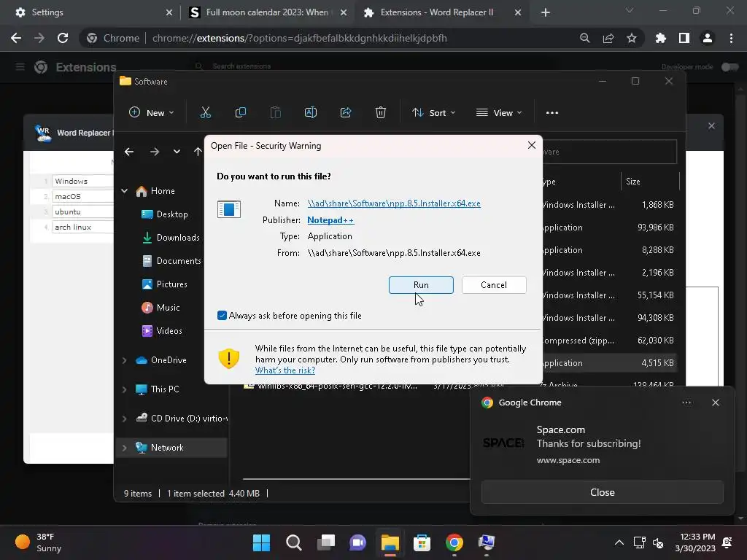Collapse the Home tree node
The width and height of the screenshot is (747, 560).
(x=124, y=191)
